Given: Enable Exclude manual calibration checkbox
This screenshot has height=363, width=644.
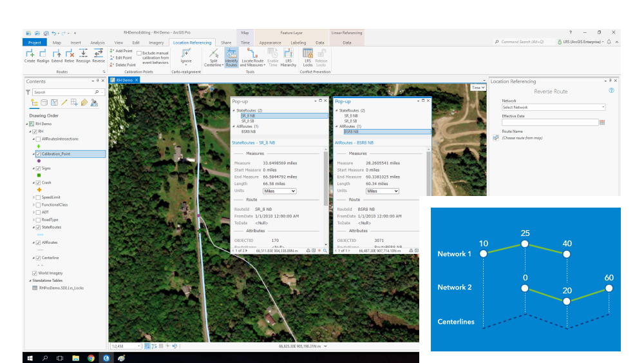Looking at the screenshot, I should pyautogui.click(x=139, y=53).
